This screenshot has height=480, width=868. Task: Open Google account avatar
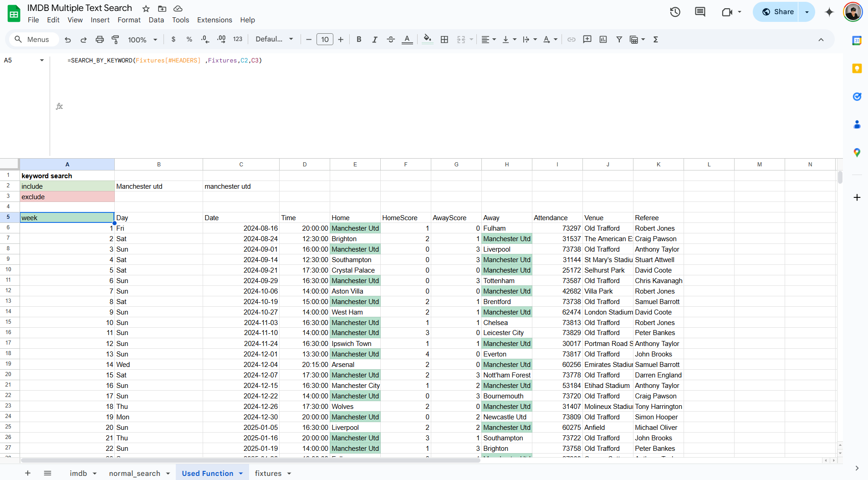[x=853, y=12]
